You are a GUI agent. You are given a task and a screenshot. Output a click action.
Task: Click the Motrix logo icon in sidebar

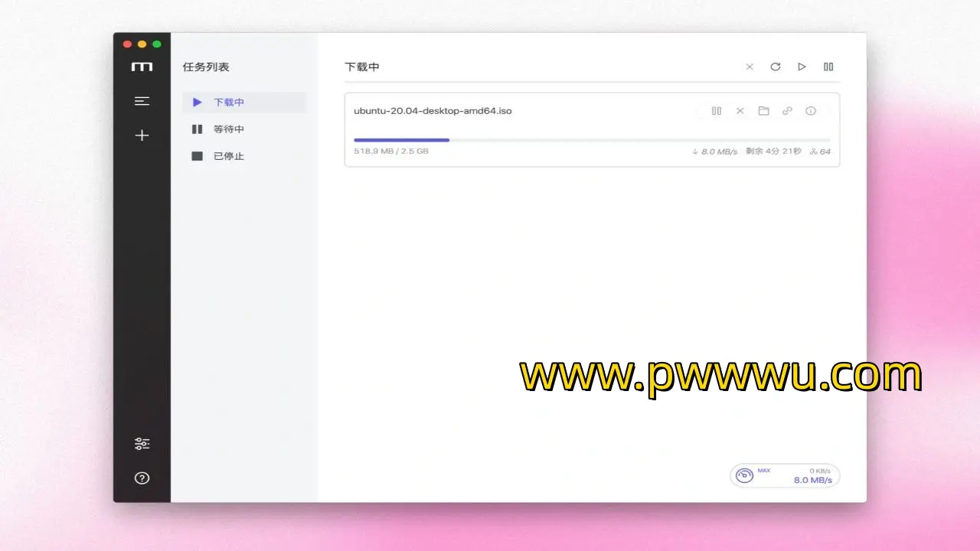(x=142, y=67)
